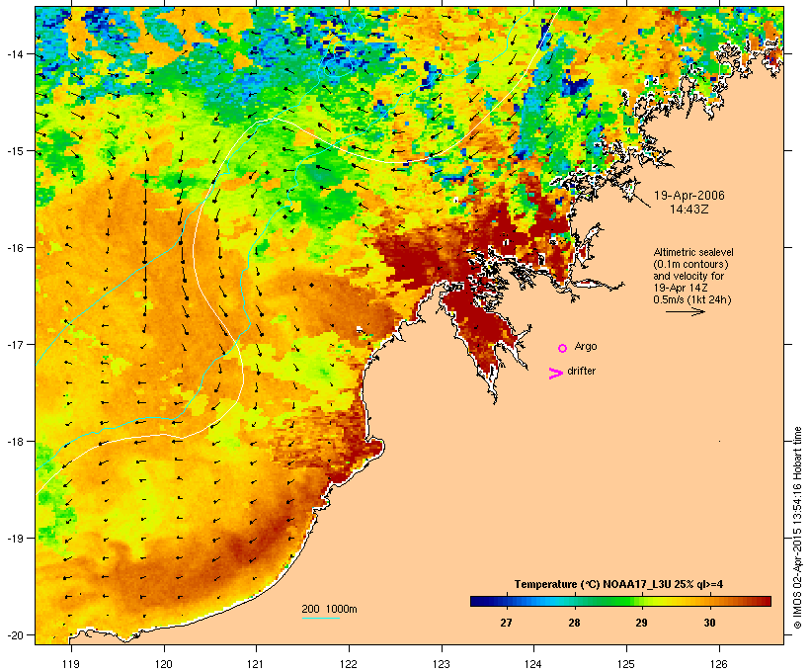This screenshot has width=810, height=672.
Task: Click the '0.5m/s (1kt 24h)' text
Action: coord(692,299)
